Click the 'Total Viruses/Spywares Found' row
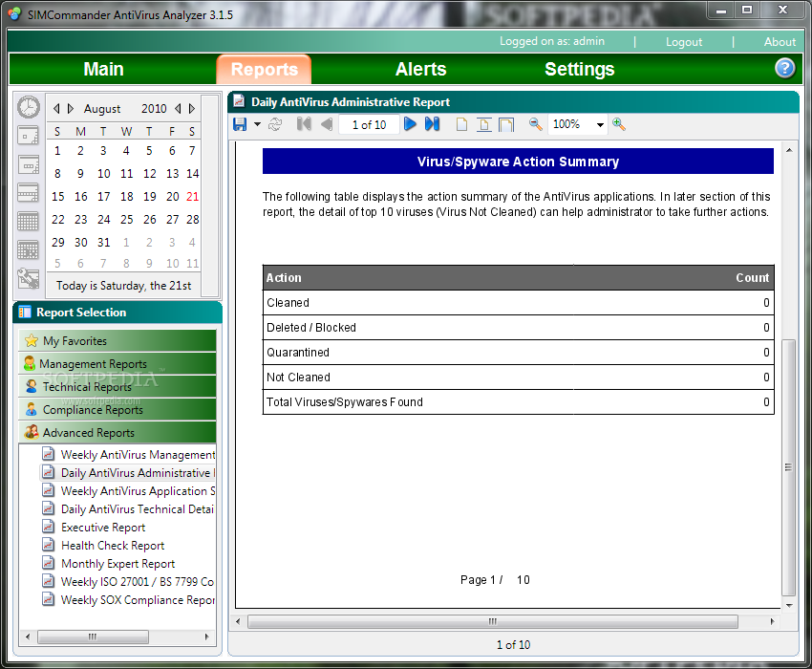The image size is (812, 669). point(518,402)
